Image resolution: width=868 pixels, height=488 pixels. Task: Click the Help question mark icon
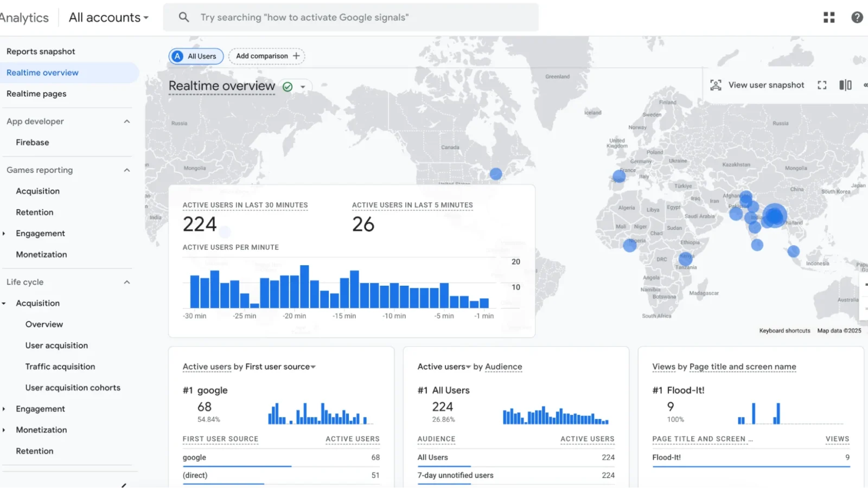click(857, 17)
